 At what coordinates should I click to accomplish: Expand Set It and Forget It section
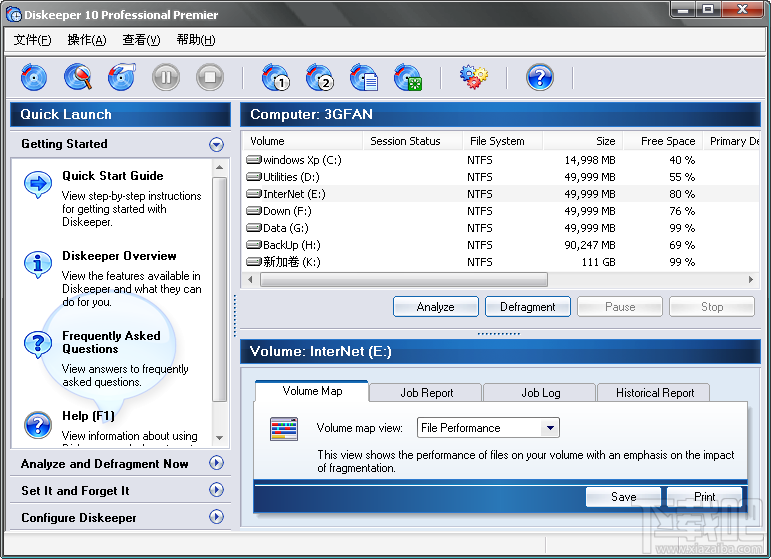point(216,490)
